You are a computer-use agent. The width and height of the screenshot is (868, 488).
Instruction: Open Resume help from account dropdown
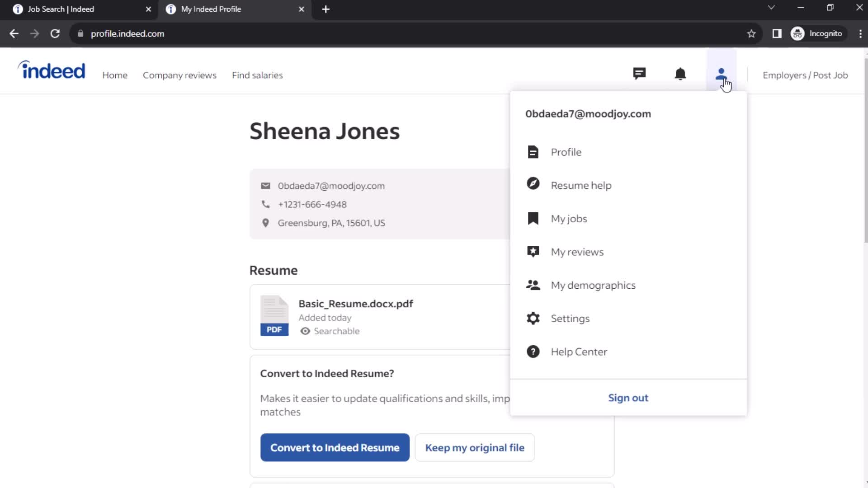[580, 185]
